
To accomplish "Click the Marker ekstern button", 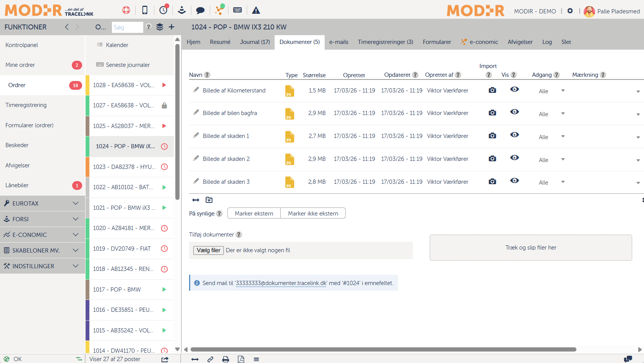I will coord(254,213).
